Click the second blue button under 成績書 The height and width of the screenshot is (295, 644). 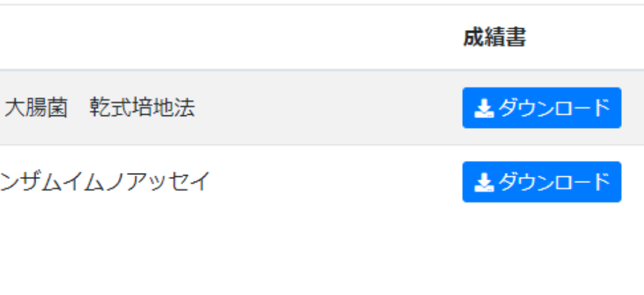click(x=542, y=182)
